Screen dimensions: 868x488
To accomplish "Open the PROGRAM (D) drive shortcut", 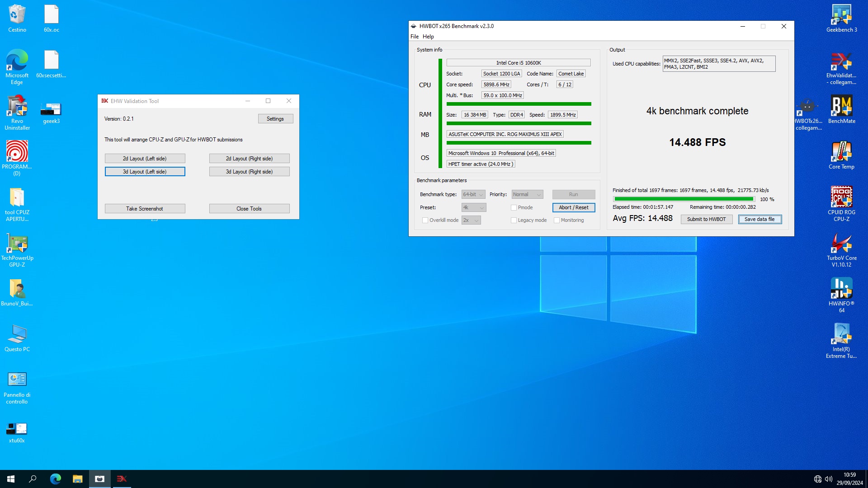I will click(17, 158).
